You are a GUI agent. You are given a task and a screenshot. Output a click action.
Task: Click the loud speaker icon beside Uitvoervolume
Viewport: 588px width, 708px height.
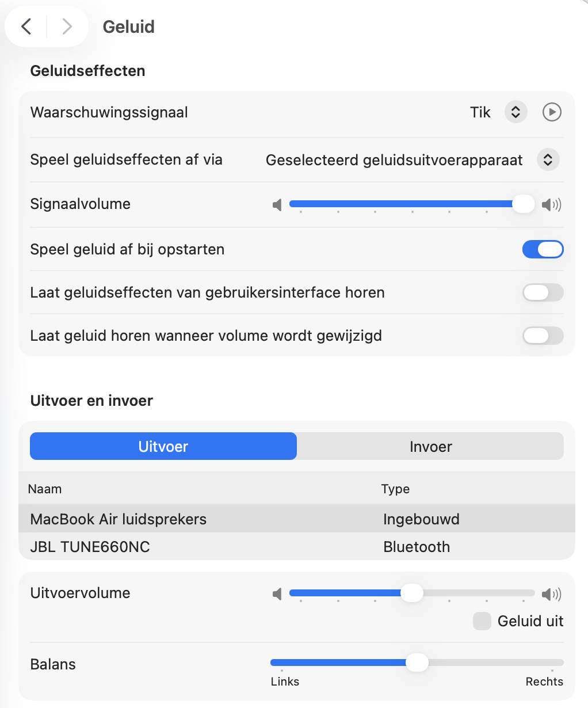pyautogui.click(x=551, y=593)
